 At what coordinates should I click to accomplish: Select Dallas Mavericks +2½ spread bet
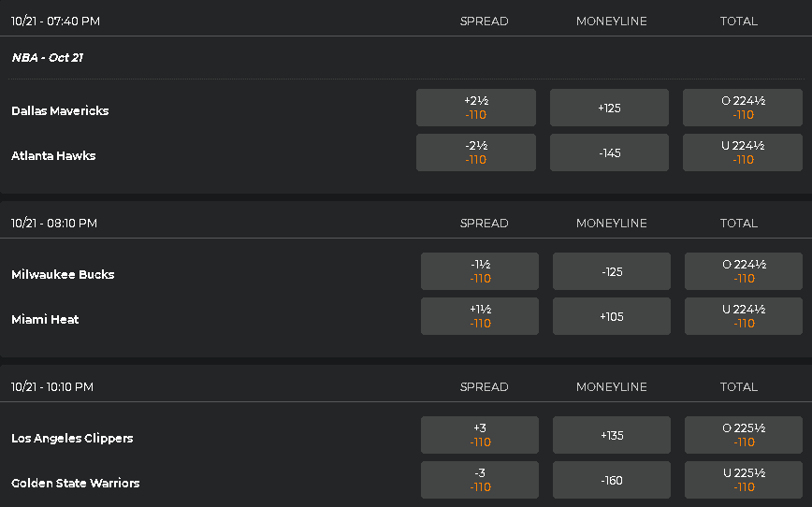(x=476, y=108)
